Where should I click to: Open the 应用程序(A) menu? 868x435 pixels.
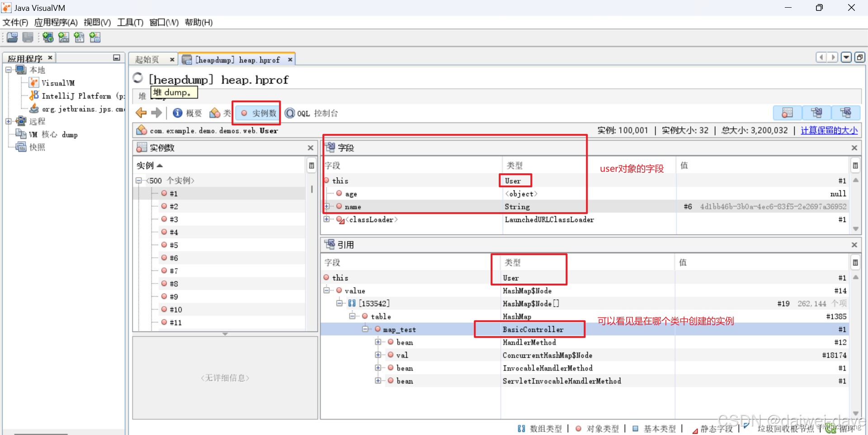pos(56,22)
